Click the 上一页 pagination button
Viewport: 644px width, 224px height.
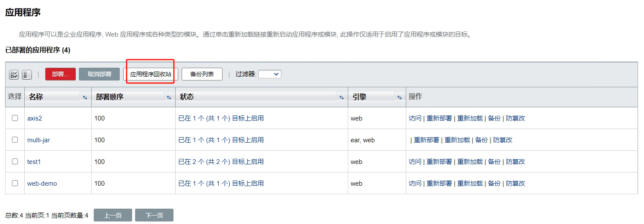click(113, 215)
